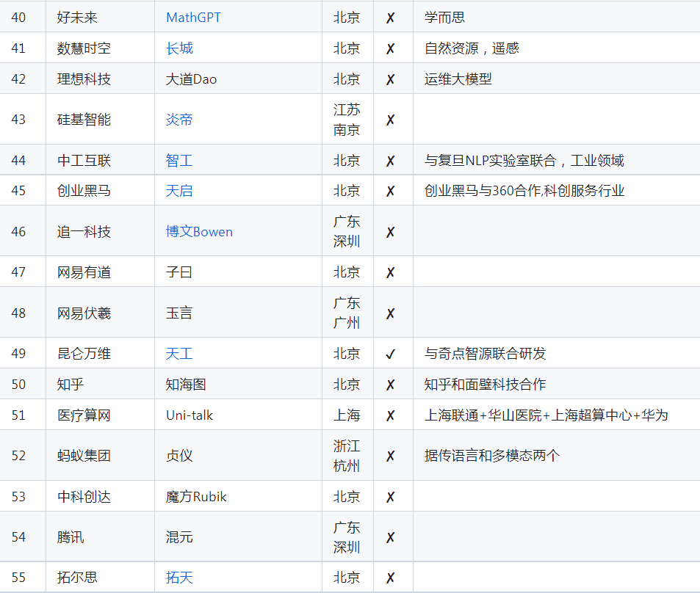
Task: Click the location 上海
Action: tap(347, 415)
